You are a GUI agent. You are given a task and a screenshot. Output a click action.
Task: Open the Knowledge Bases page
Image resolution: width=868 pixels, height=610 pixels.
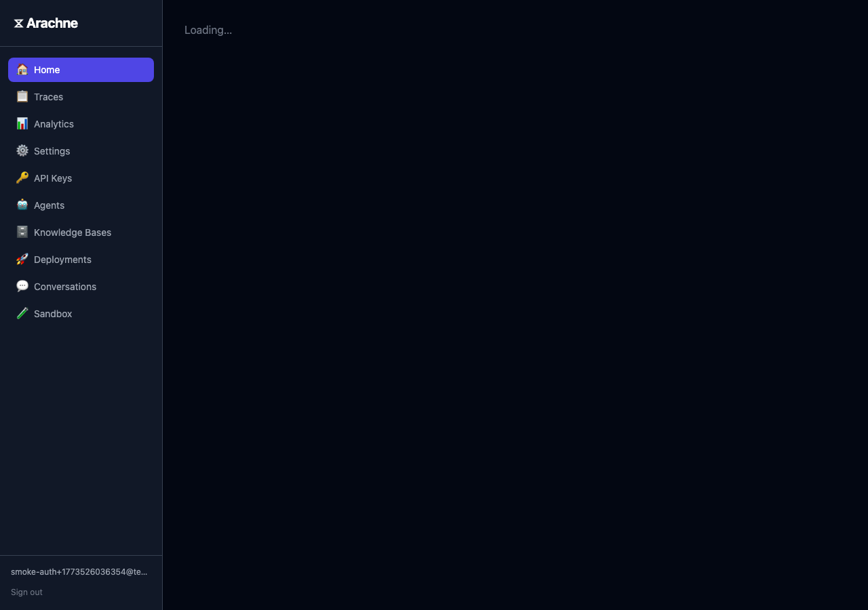coord(73,232)
